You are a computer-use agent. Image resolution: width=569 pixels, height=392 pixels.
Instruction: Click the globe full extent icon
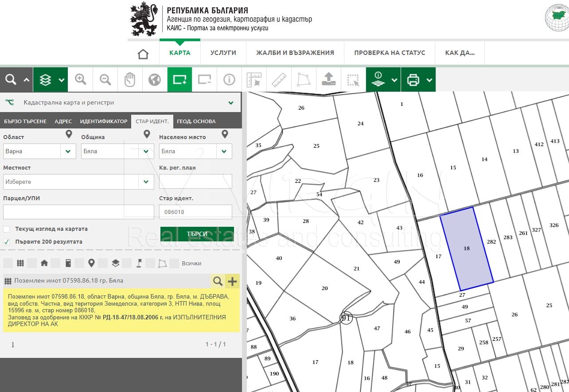pyautogui.click(x=154, y=80)
